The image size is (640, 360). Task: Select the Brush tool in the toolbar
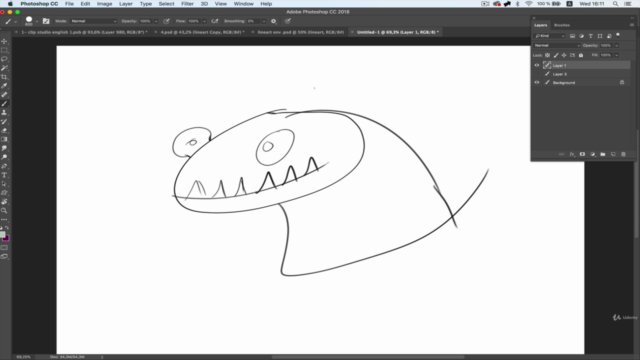(4, 104)
